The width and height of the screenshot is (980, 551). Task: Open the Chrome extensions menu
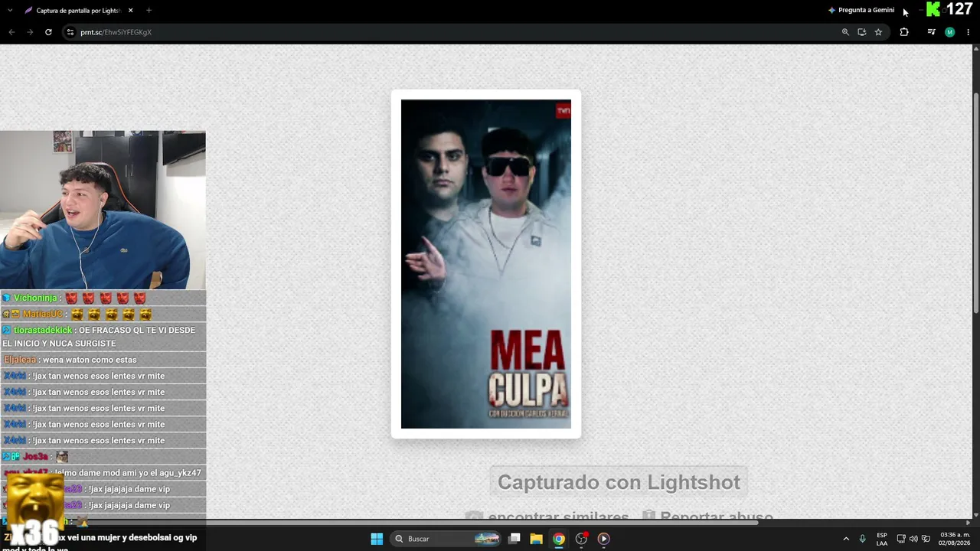pyautogui.click(x=904, y=32)
